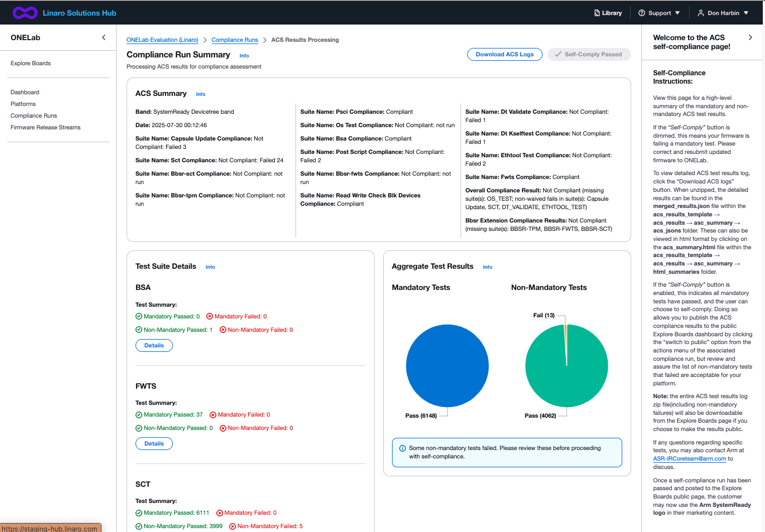This screenshot has height=532, width=765.
Task: Click the Bbsr Extension Compliance Results text
Action: 539,225
